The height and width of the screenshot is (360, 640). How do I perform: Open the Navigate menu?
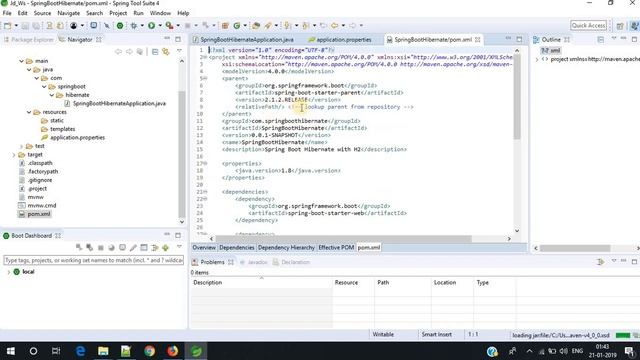pos(69,13)
